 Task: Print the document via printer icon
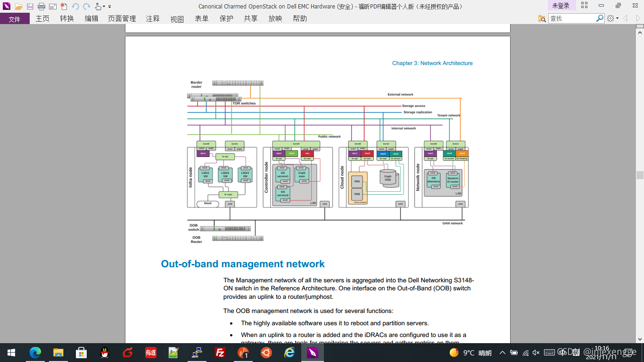pyautogui.click(x=41, y=7)
